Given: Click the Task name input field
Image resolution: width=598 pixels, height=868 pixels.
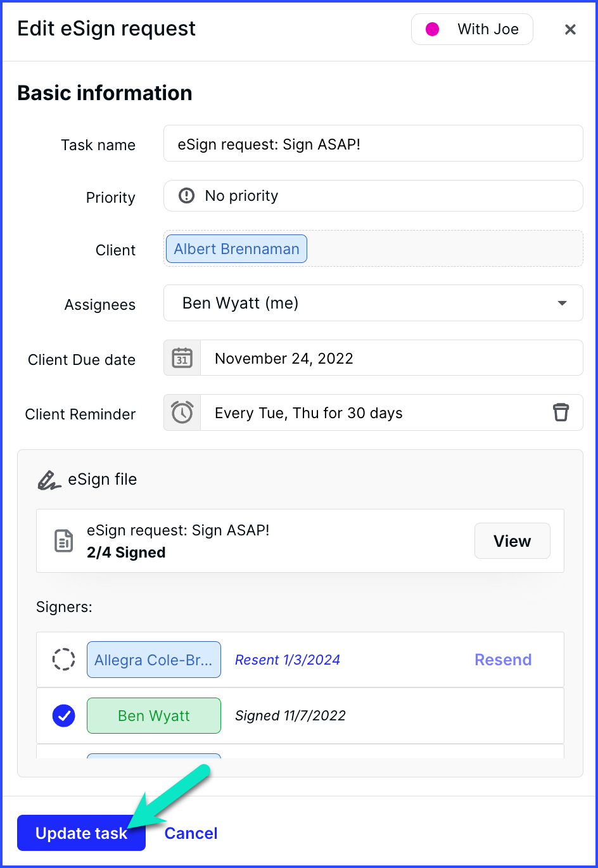Looking at the screenshot, I should 373,143.
